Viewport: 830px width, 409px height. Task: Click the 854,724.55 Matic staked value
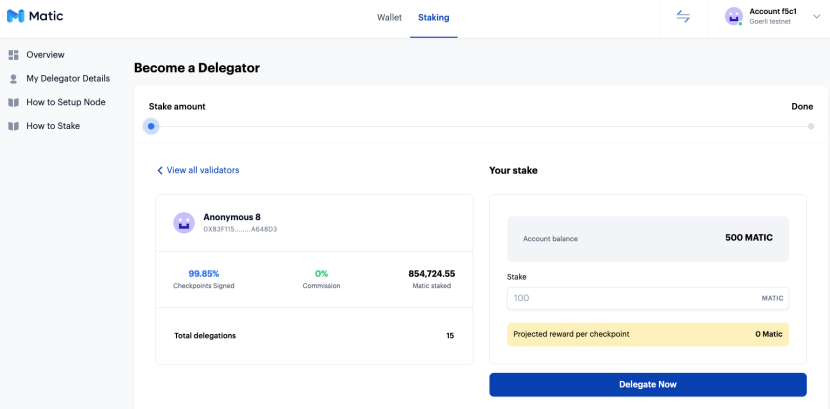(431, 274)
